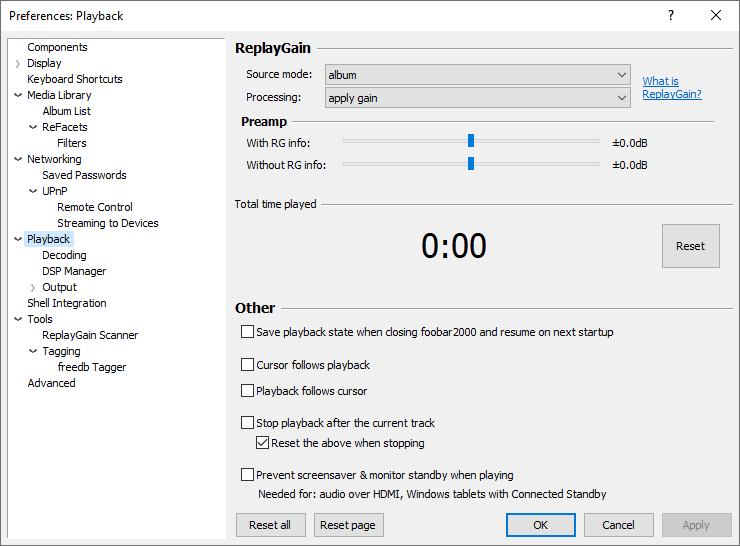This screenshot has height=546, width=740.
Task: Expand the Display tree node
Action: click(18, 64)
